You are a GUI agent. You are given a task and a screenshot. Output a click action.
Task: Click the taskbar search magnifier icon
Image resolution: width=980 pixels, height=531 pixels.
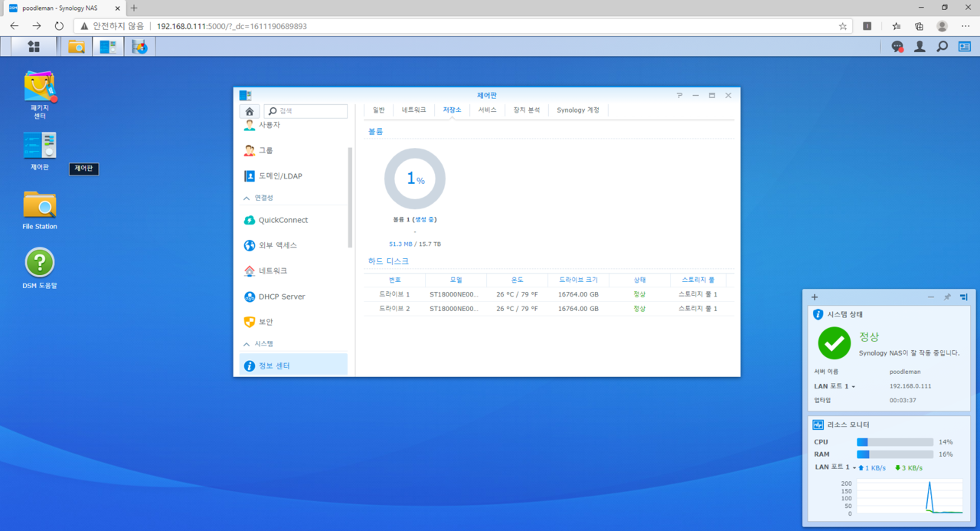click(x=942, y=47)
